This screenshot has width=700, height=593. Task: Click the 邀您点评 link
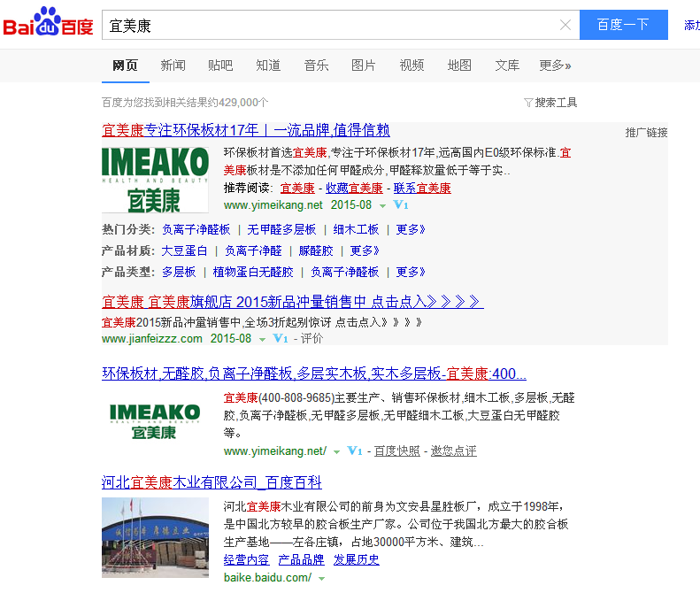click(x=454, y=451)
